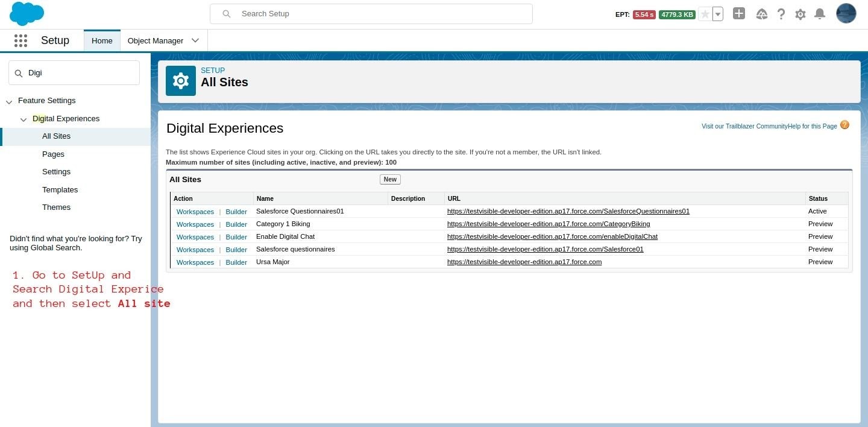868x427 pixels.
Task: Open the Object Manager tab
Action: 156,40
